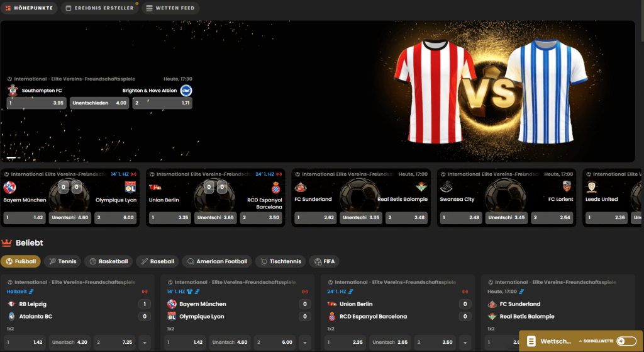Expand more markets for Bayern München list match
This screenshot has width=644, height=352.
305,343
